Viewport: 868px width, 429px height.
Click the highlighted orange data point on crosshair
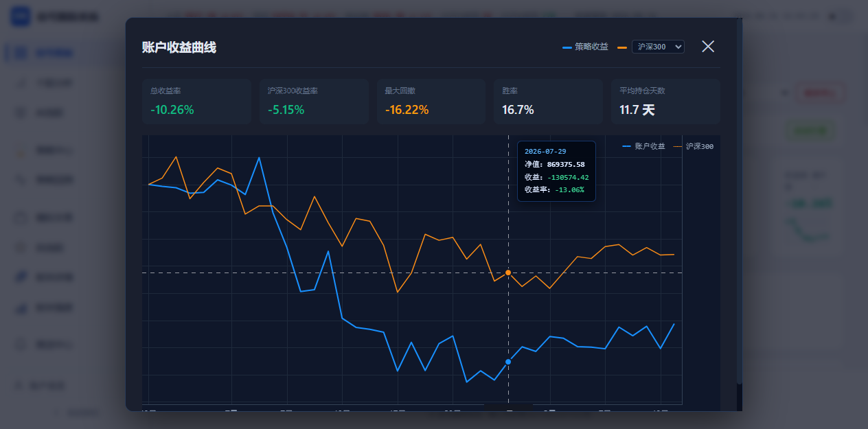tap(508, 273)
